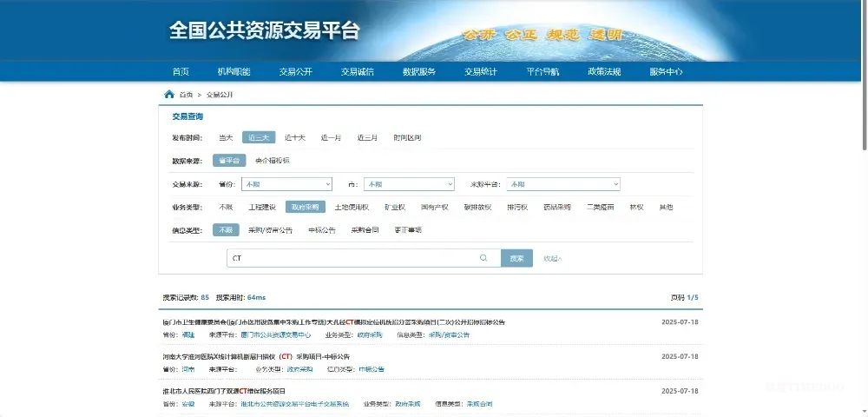Click 安徽 province link in third result

coord(188,404)
